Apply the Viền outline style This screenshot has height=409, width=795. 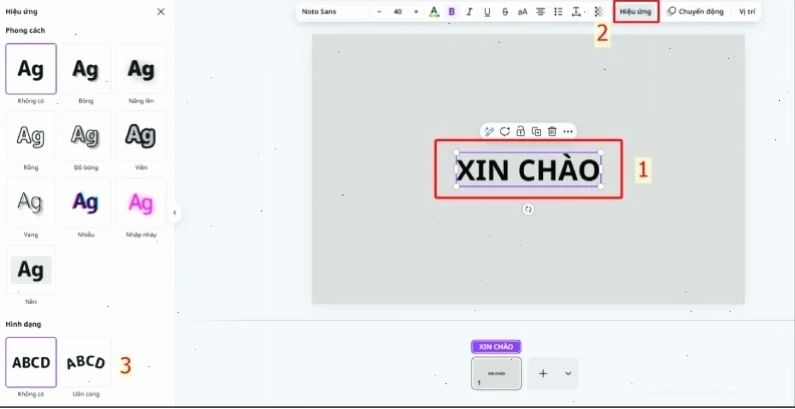point(141,136)
